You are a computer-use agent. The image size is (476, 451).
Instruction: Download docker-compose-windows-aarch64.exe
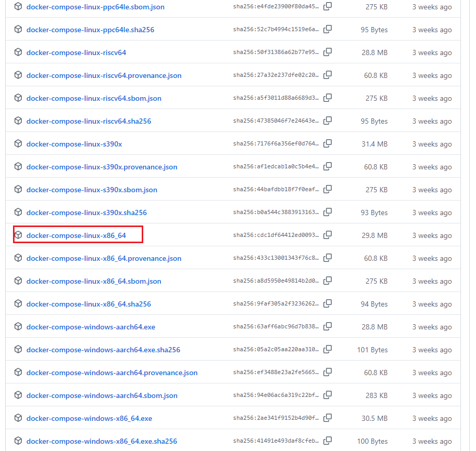coord(91,327)
